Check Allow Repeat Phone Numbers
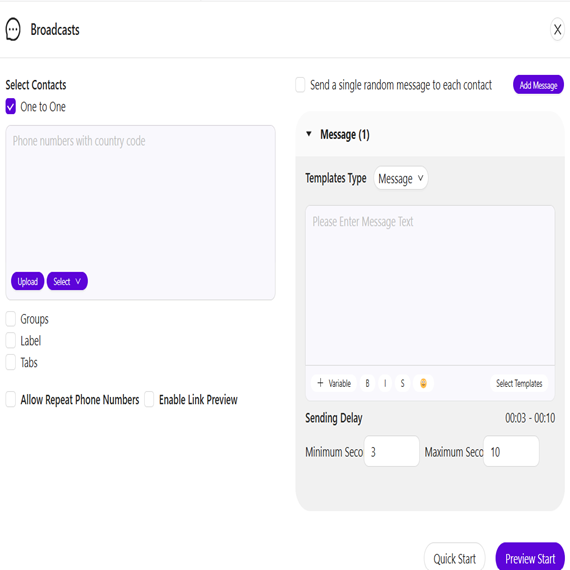The height and width of the screenshot is (570, 570). 11,399
